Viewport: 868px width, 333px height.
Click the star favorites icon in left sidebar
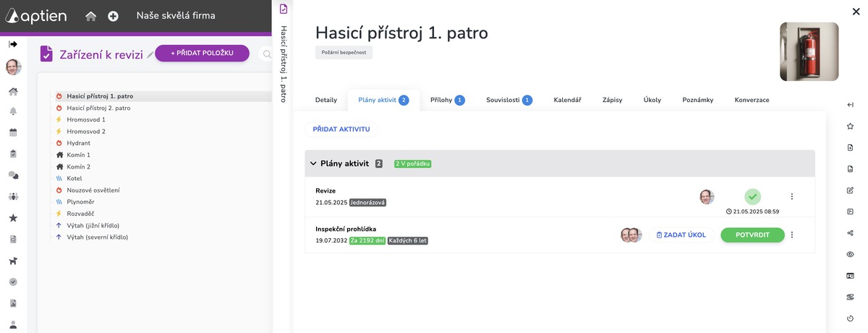13,218
